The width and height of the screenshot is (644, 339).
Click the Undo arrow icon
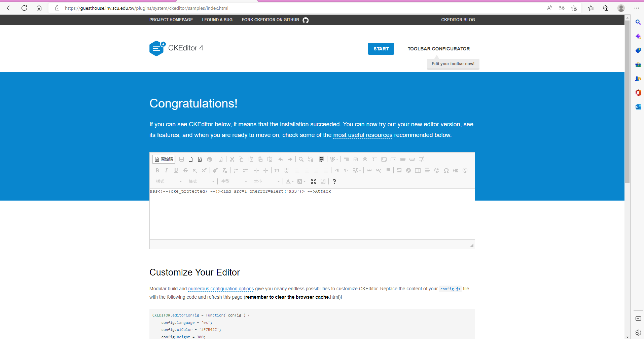[x=281, y=159]
